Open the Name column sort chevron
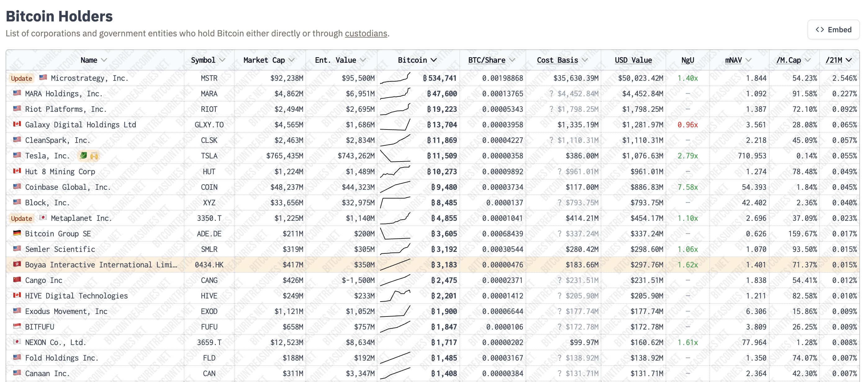The image size is (868, 382). tap(104, 60)
